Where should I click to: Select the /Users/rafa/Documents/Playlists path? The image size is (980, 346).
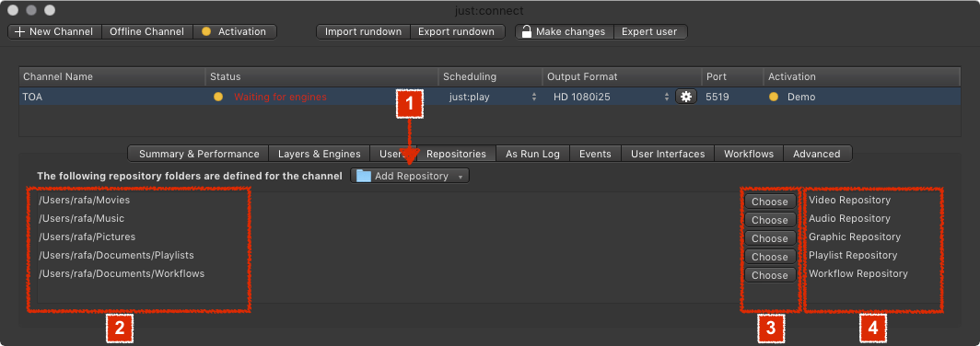point(116,255)
